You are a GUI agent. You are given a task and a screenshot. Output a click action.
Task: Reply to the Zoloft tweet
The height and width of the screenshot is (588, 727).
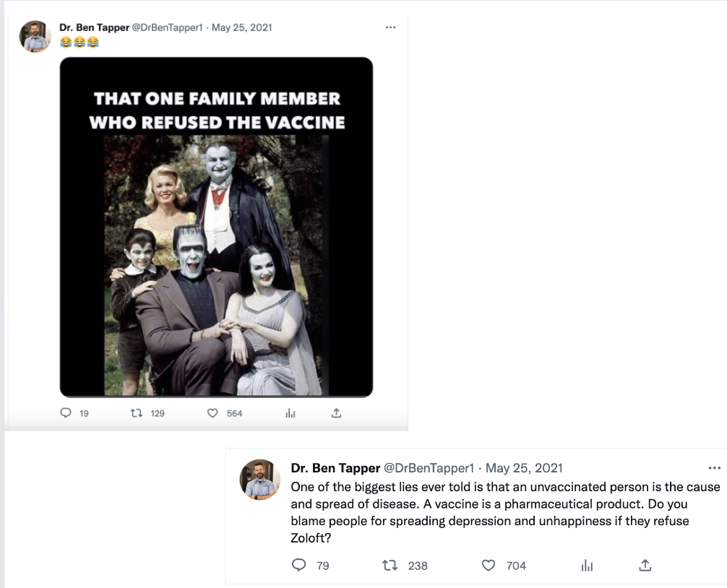301,566
